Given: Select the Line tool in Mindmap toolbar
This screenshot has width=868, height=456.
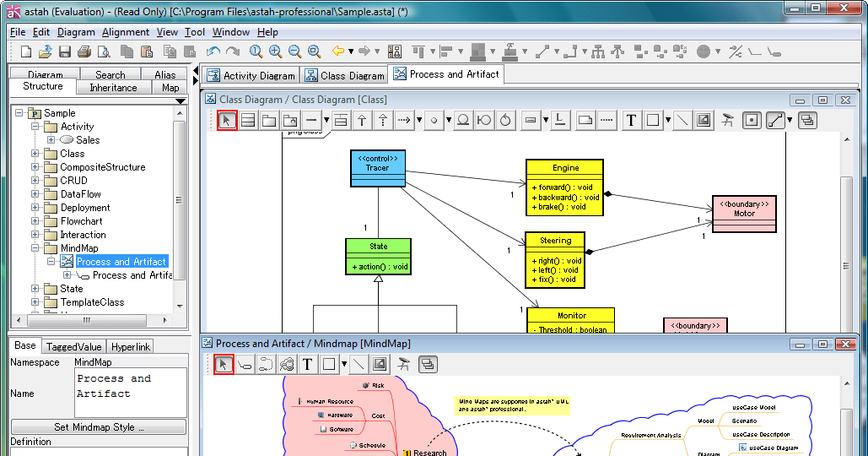Looking at the screenshot, I should (359, 364).
